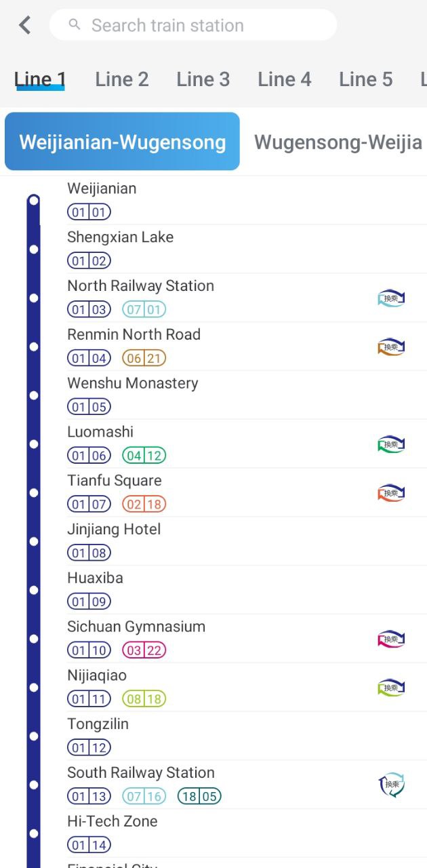Open the Line 2 tab
427x868 pixels.
122,79
